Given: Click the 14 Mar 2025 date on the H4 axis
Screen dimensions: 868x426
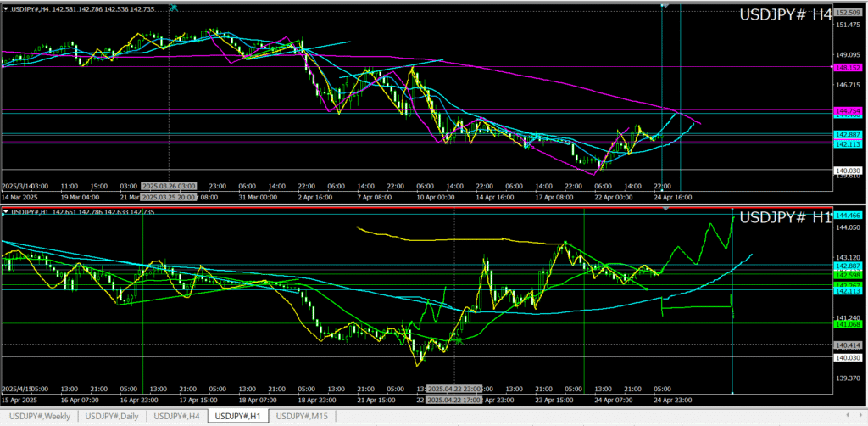Looking at the screenshot, I should point(19,197).
